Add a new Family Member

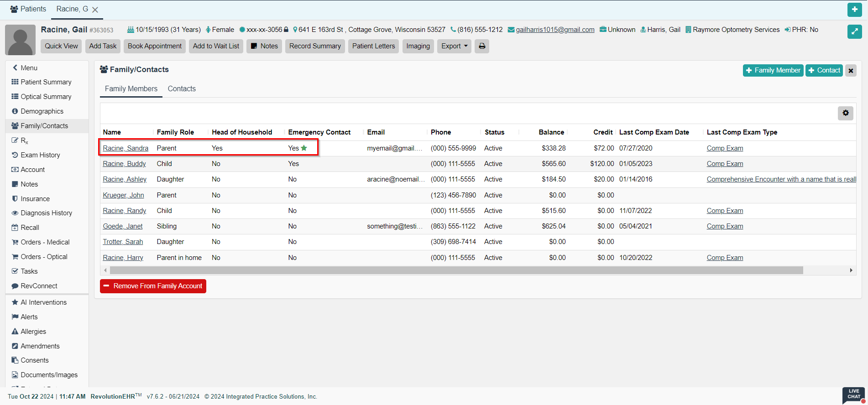773,70
